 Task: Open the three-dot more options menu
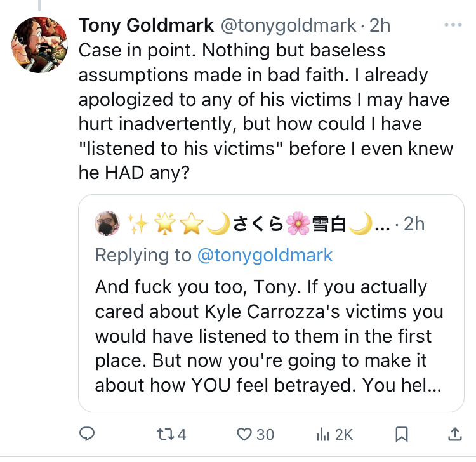(x=453, y=25)
